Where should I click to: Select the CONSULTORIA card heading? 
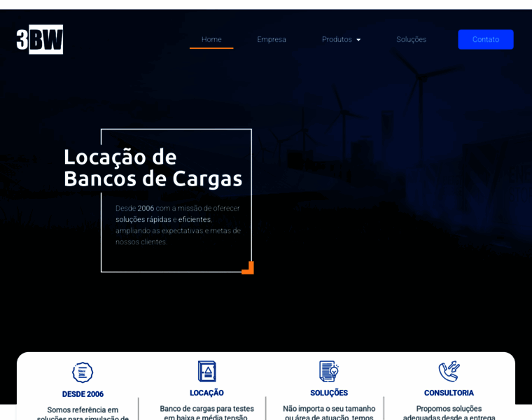[x=449, y=393]
